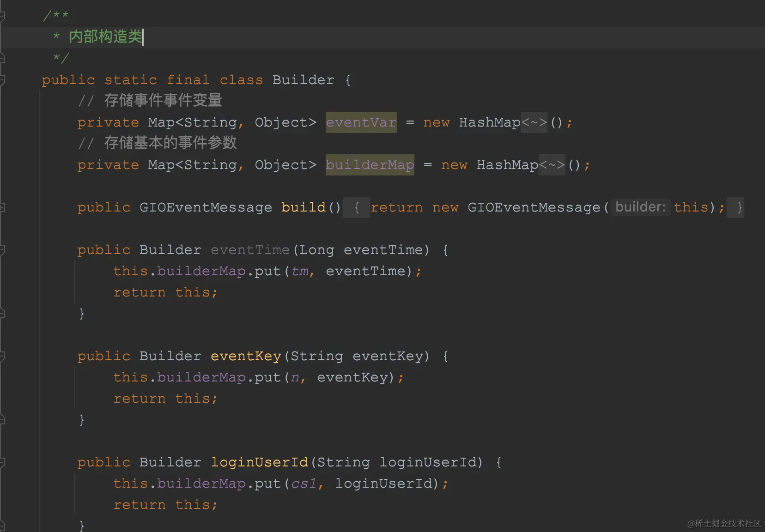This screenshot has height=532, width=765.
Task: Click 'Long eventTime' parameter declaration
Action: [361, 250]
